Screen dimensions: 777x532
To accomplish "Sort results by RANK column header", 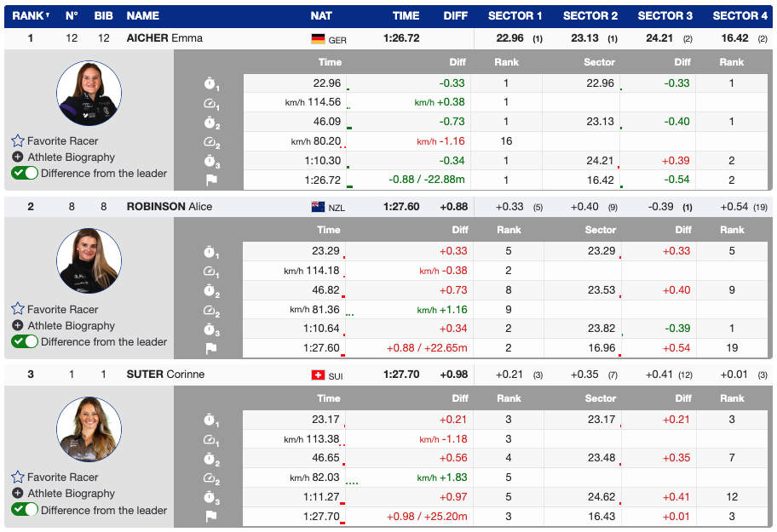I will (30, 15).
